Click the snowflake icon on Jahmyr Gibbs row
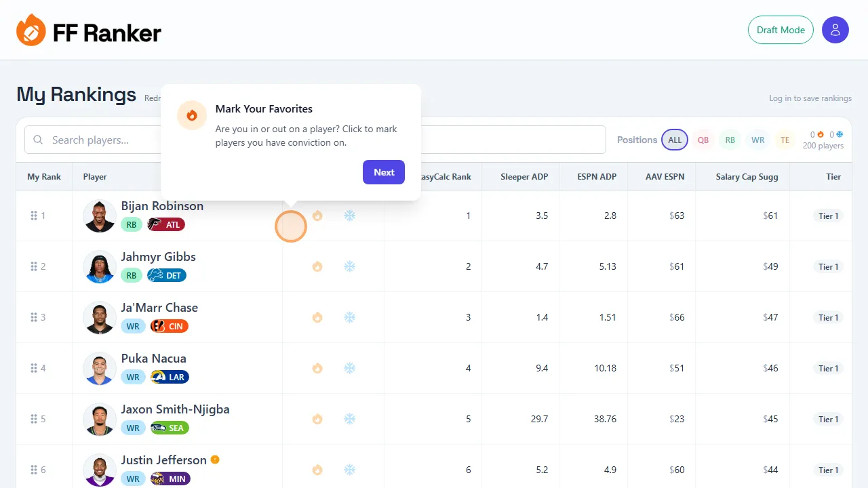 350,266
